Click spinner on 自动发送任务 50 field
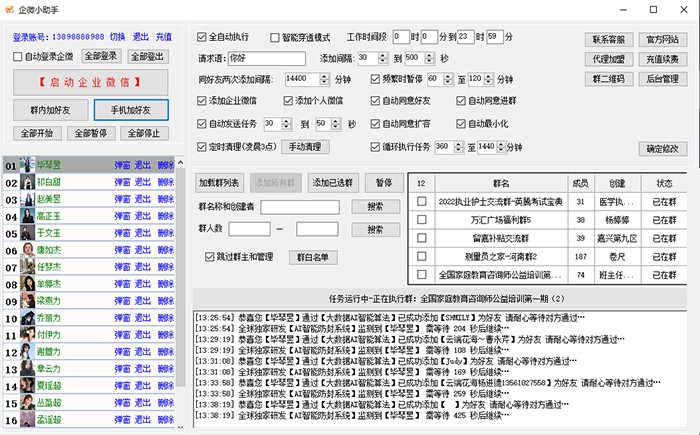The image size is (700, 435). (x=336, y=124)
